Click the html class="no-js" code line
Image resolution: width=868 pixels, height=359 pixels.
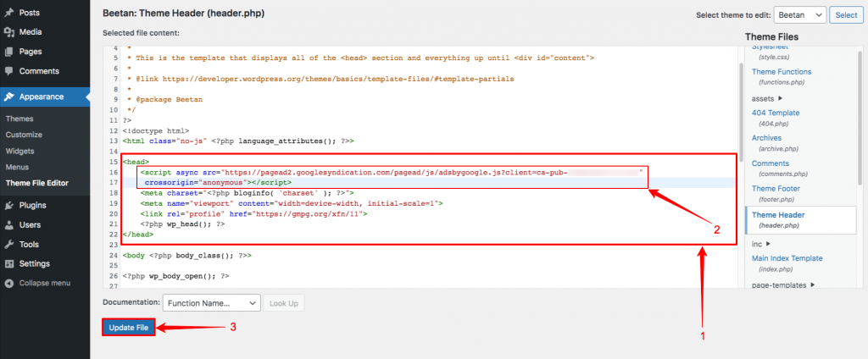238,141
